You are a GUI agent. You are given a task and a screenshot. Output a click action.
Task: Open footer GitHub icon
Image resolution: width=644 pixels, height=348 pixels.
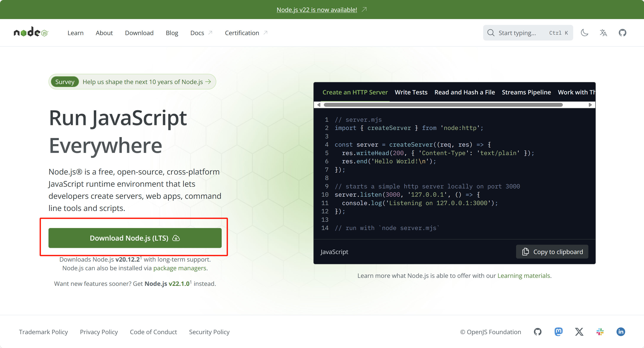537,332
